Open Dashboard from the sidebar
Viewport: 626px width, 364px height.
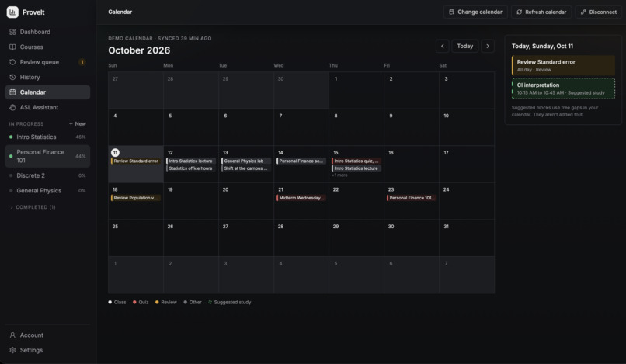[47, 32]
